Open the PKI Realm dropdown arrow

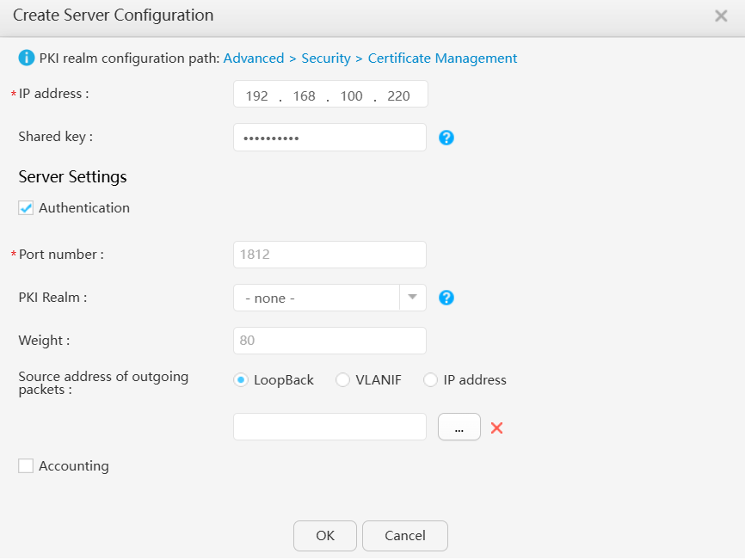(412, 298)
